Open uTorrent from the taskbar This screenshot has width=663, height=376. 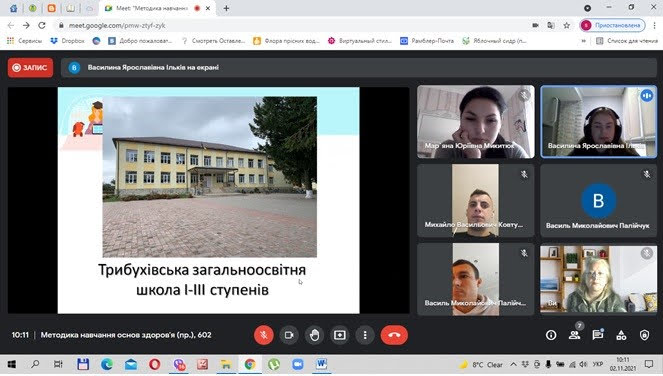tap(274, 364)
